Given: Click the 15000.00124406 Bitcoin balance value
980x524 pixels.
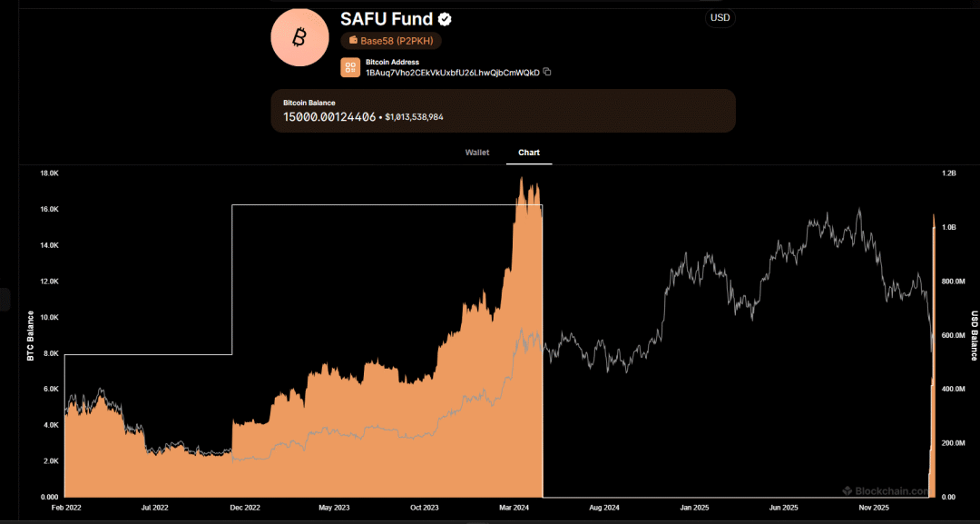Looking at the screenshot, I should coord(329,116).
